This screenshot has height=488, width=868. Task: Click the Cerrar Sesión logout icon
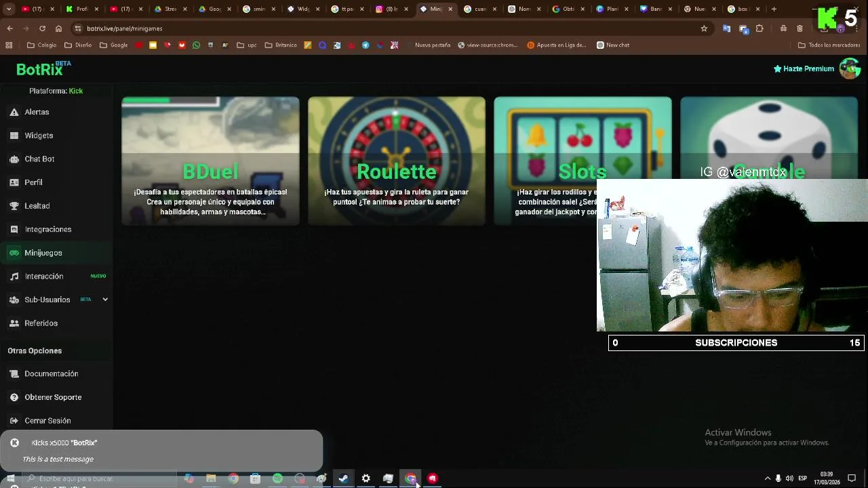[x=14, y=421]
